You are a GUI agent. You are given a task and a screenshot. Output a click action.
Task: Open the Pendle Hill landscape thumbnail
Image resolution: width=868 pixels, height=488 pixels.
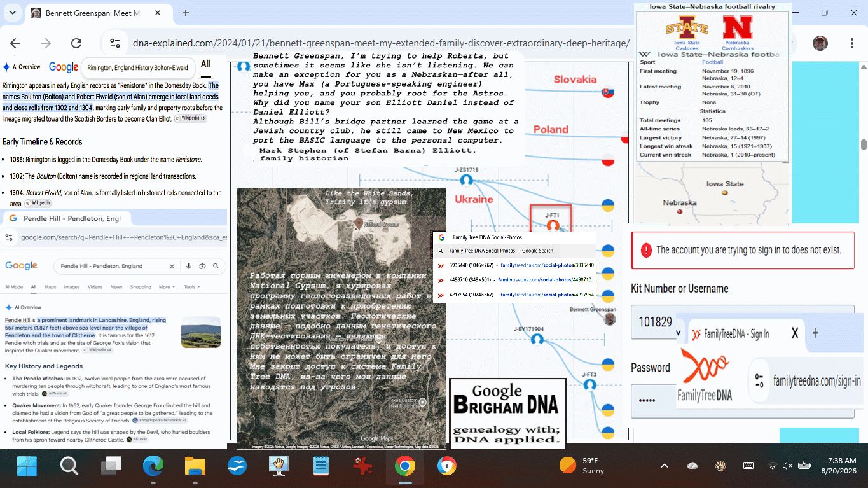(x=201, y=333)
